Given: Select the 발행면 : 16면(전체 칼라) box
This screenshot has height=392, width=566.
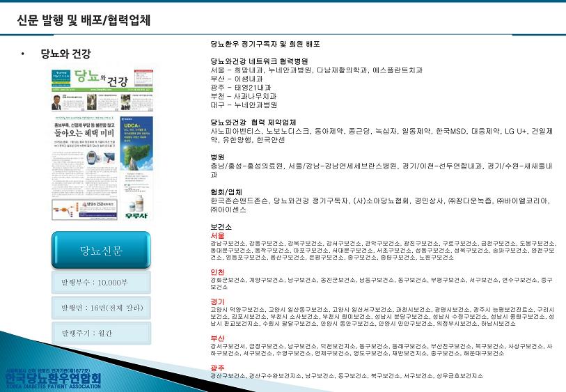Looking at the screenshot, I should click(101, 308).
